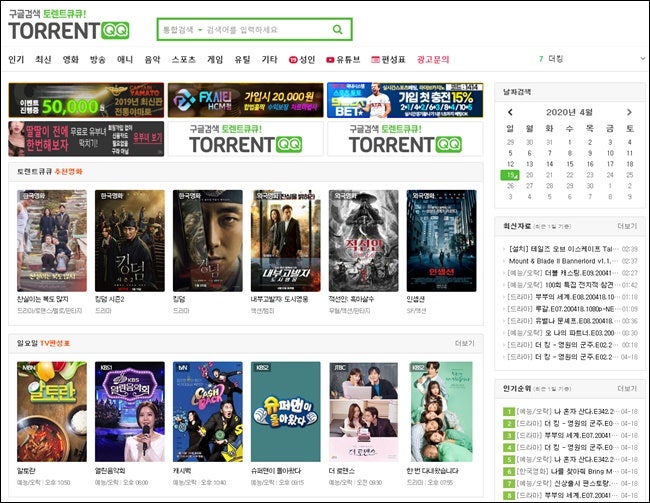The image size is (650, 503).
Task: Open the 슈퍼맨이 돌아왔다 thumbnail
Action: 286,411
